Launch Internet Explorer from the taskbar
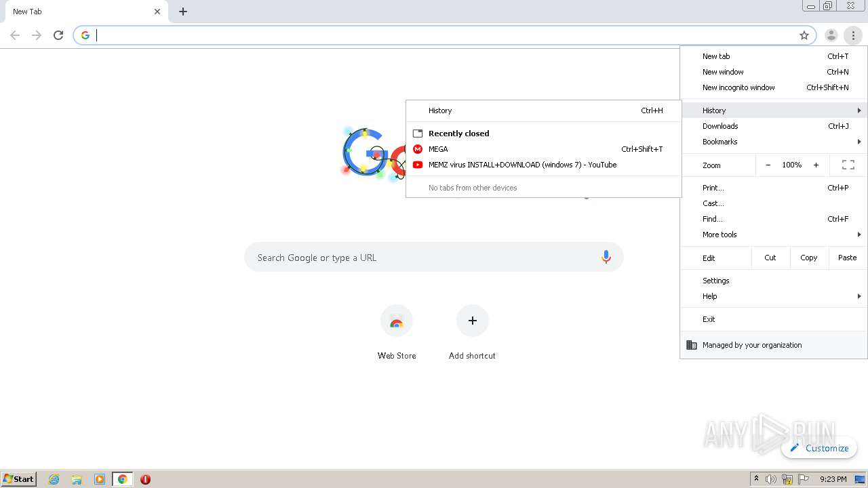 click(54, 479)
